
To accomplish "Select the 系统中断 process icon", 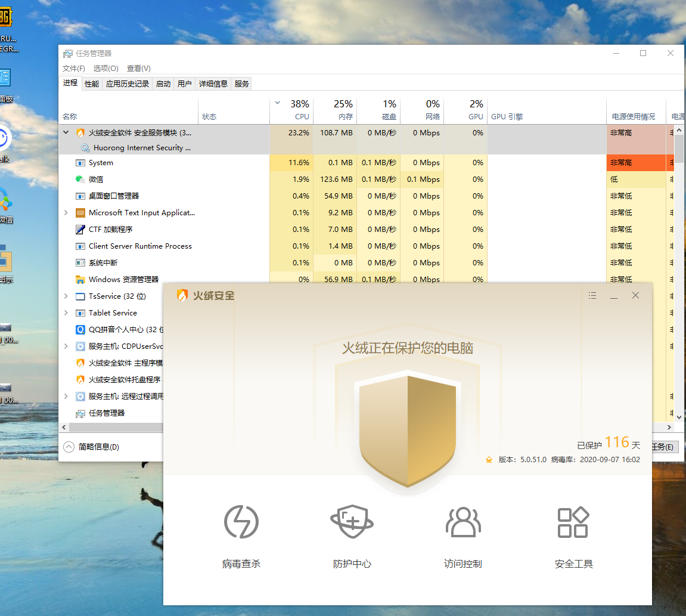I will pyautogui.click(x=80, y=263).
